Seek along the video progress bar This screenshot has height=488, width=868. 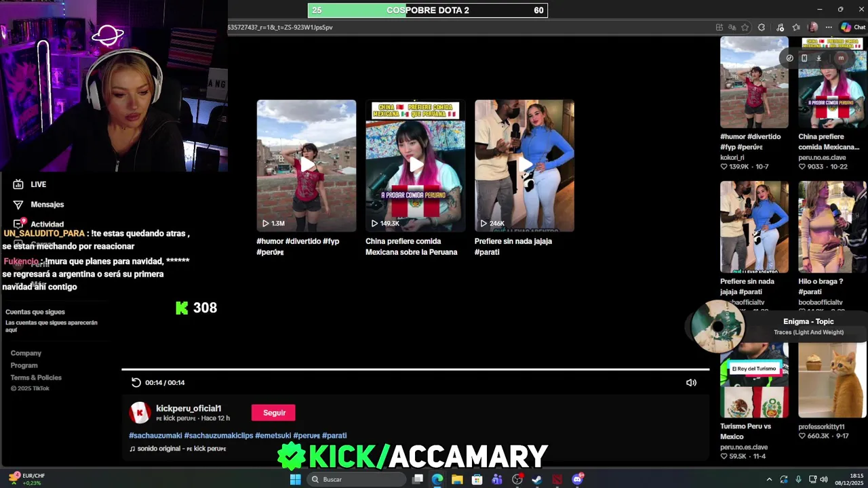415,369
